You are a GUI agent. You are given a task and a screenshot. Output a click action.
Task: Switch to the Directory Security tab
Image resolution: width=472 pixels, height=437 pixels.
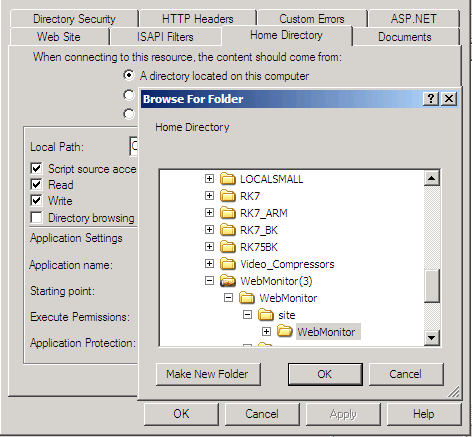pos(74,19)
